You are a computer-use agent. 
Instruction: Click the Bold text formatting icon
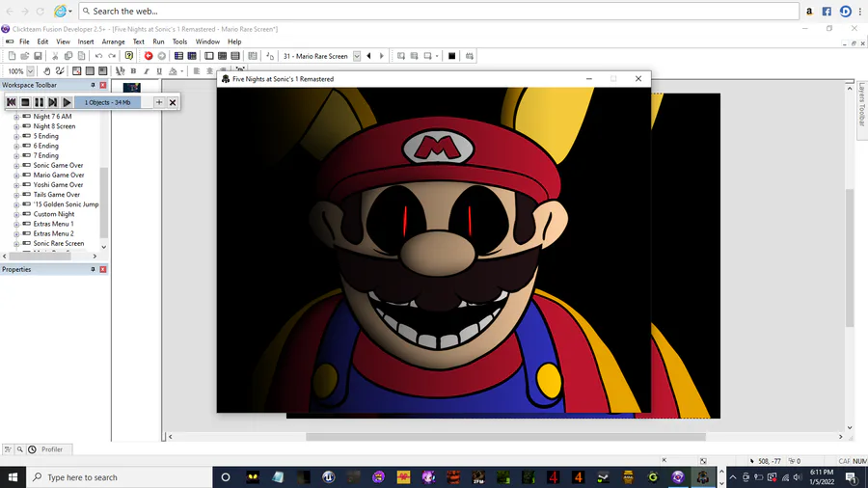(133, 70)
